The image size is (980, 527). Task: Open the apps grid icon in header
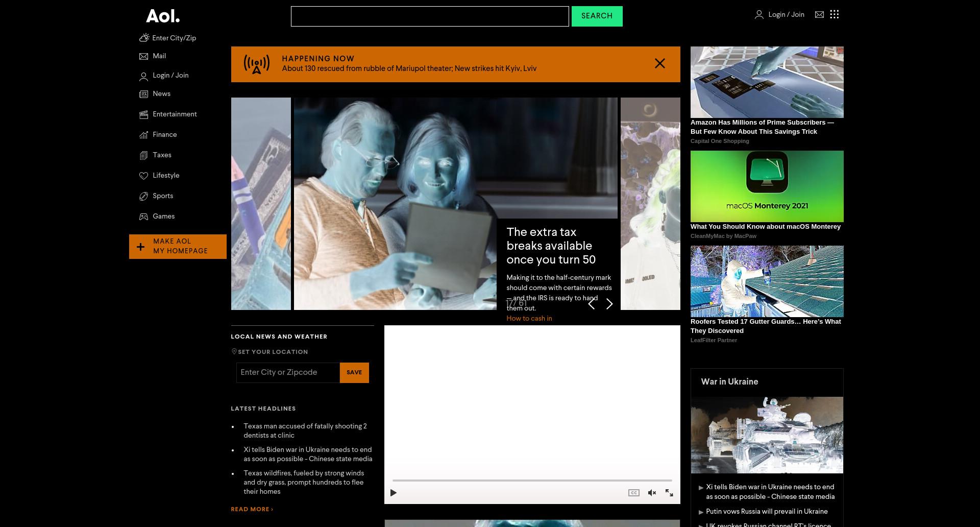click(835, 14)
